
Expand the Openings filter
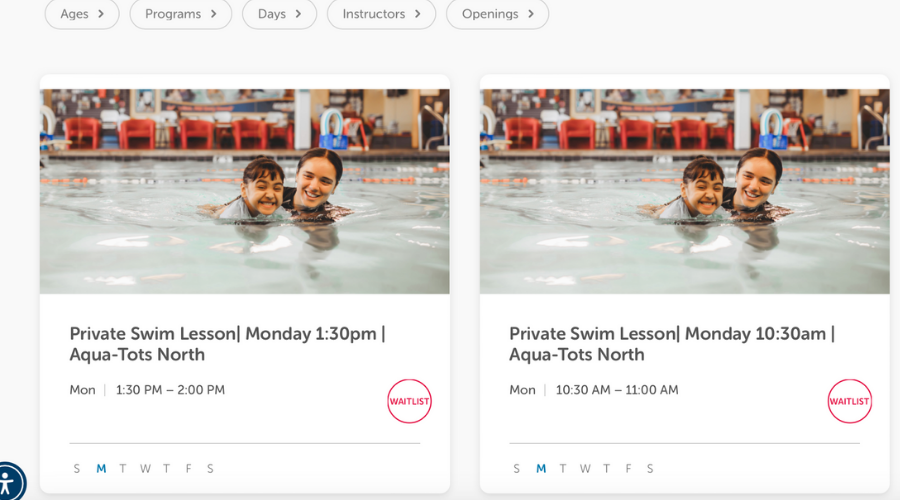[x=497, y=14]
